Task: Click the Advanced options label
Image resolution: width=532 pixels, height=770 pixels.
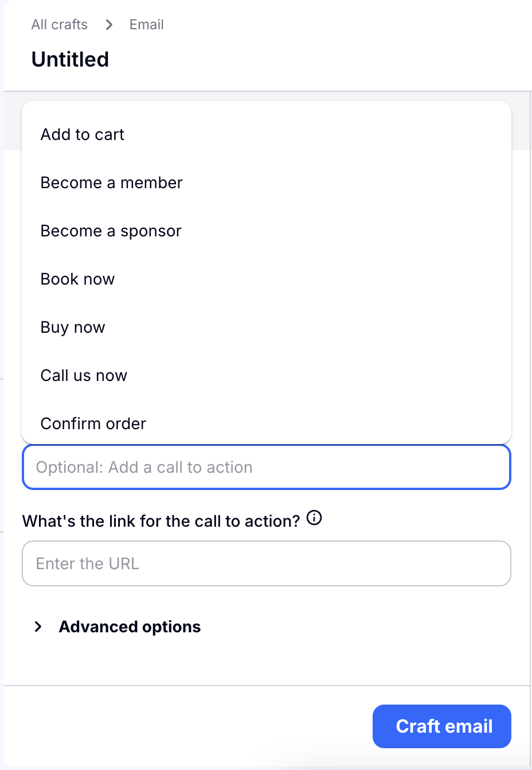Action: point(130,627)
